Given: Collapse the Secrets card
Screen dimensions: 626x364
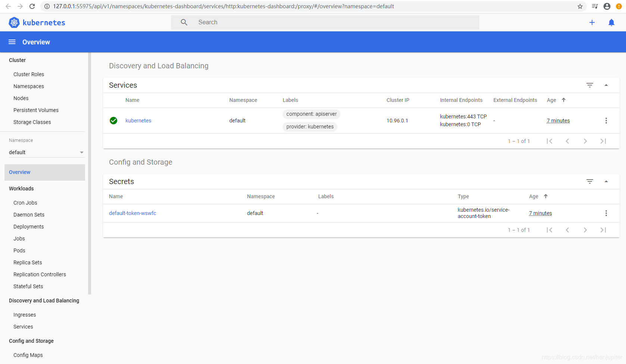Looking at the screenshot, I should (x=606, y=181).
